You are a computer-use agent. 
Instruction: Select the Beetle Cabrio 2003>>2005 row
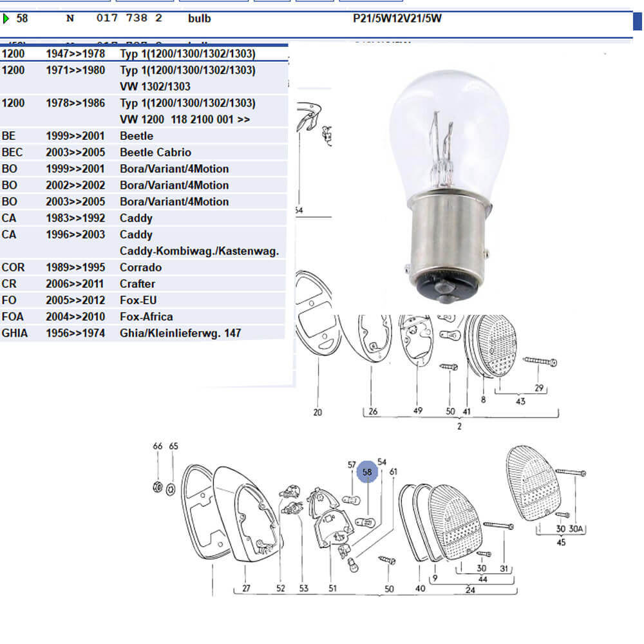tap(143, 153)
